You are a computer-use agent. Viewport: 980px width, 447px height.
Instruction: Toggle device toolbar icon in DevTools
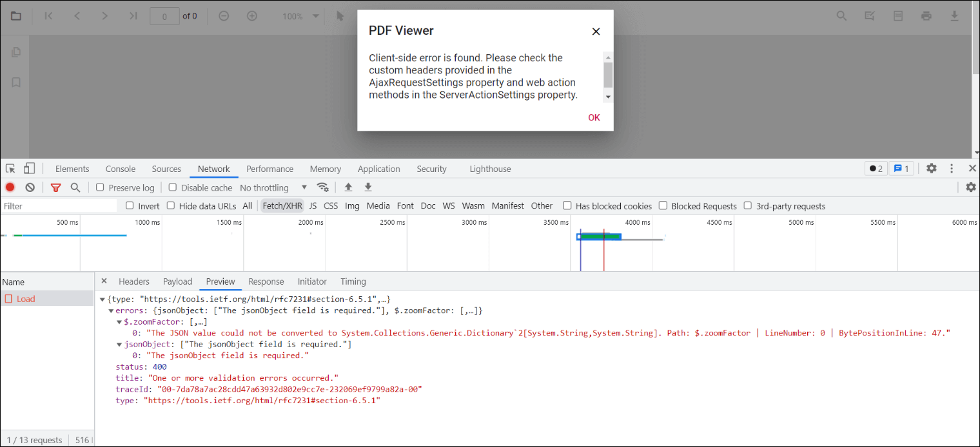point(29,169)
